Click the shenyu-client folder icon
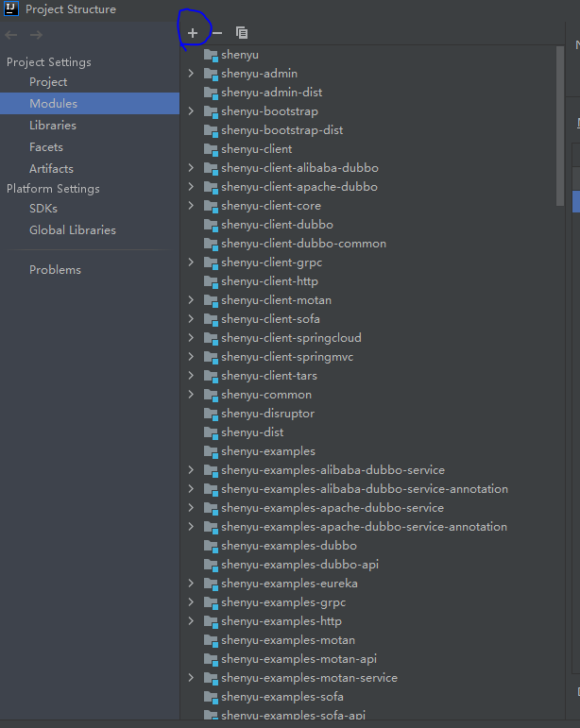Screen dimensions: 580x728 tap(211, 149)
